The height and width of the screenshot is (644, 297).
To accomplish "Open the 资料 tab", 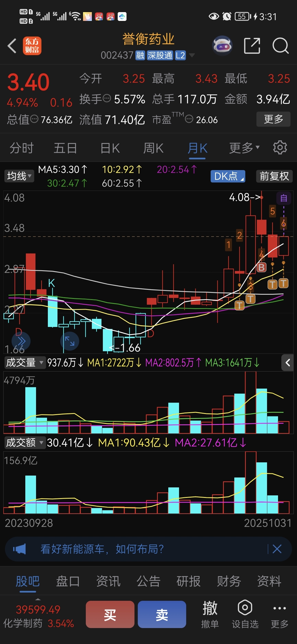I will (x=269, y=581).
